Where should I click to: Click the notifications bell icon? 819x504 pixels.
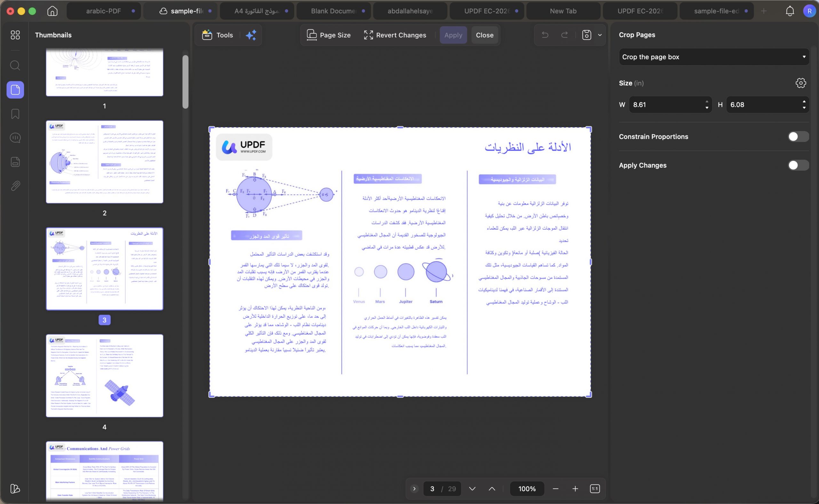(790, 11)
